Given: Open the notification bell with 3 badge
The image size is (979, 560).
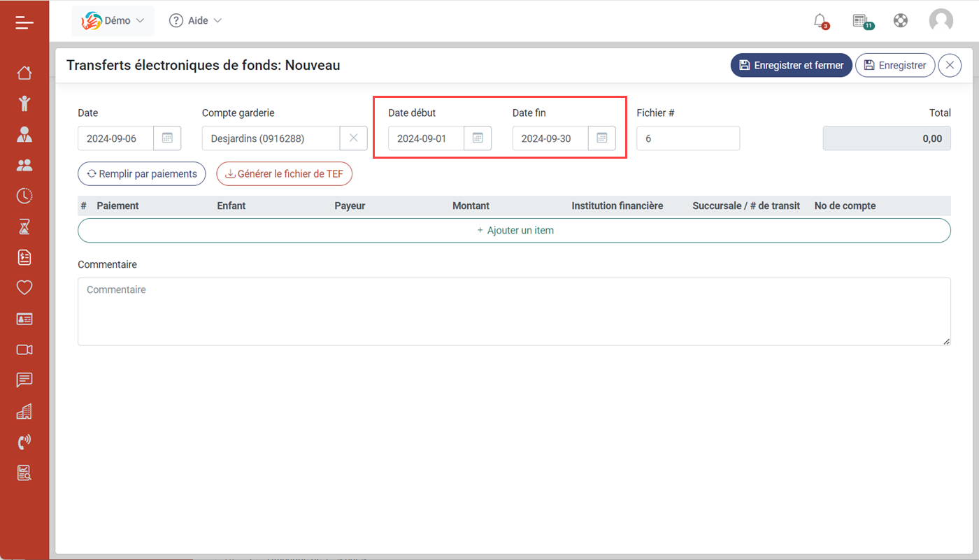Looking at the screenshot, I should 820,21.
